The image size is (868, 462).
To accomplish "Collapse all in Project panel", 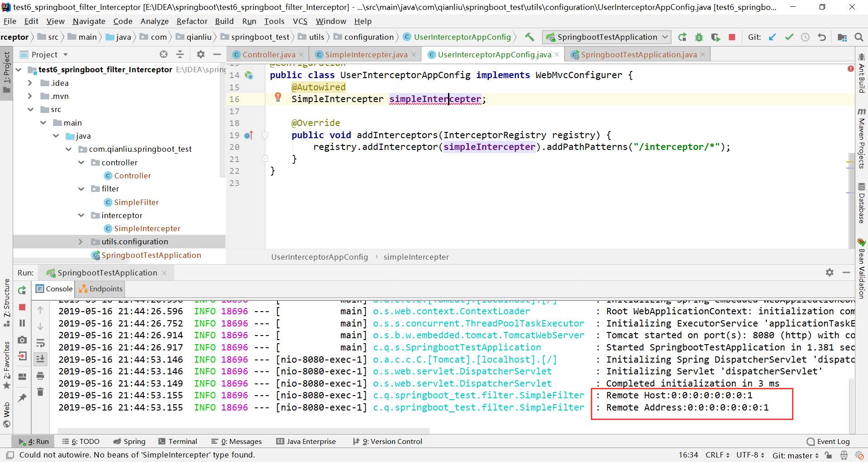I will pos(180,54).
